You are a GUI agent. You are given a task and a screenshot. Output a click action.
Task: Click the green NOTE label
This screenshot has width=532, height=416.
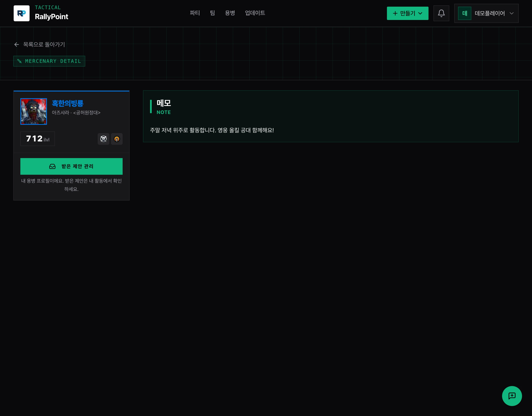click(164, 112)
